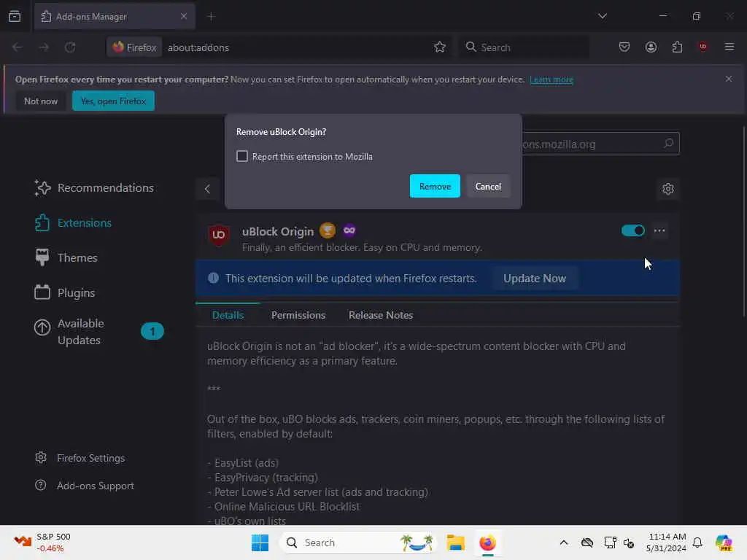Open the Extensions puzzle toolbar icon
Viewport: 747px width, 560px height.
(677, 47)
